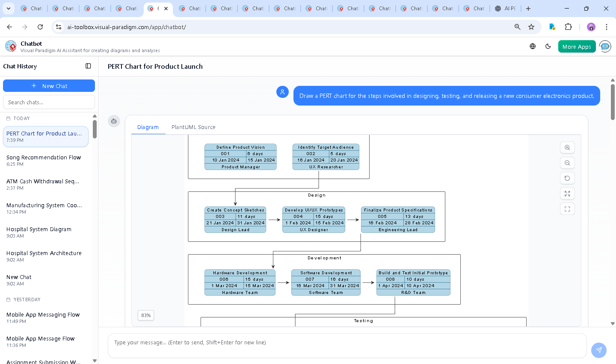
Task: Toggle dark mode moon icon
Action: coord(548,47)
